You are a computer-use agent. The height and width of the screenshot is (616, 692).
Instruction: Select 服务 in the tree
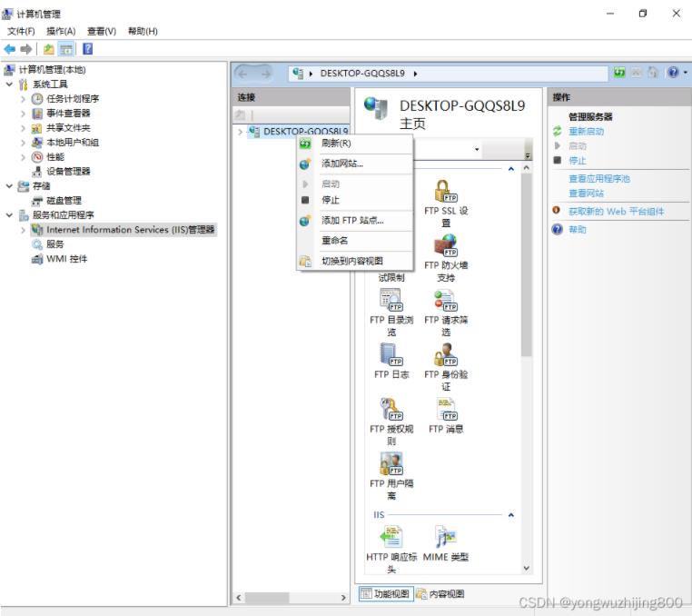tap(54, 244)
